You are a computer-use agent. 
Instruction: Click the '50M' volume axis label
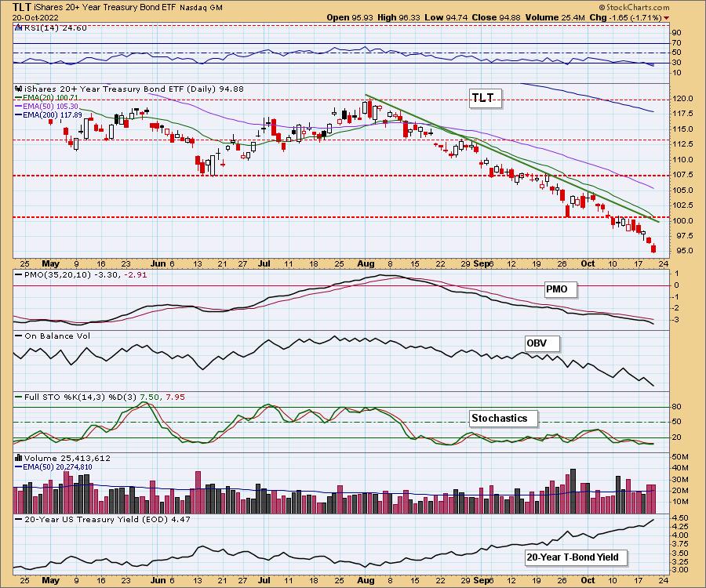pyautogui.click(x=681, y=457)
